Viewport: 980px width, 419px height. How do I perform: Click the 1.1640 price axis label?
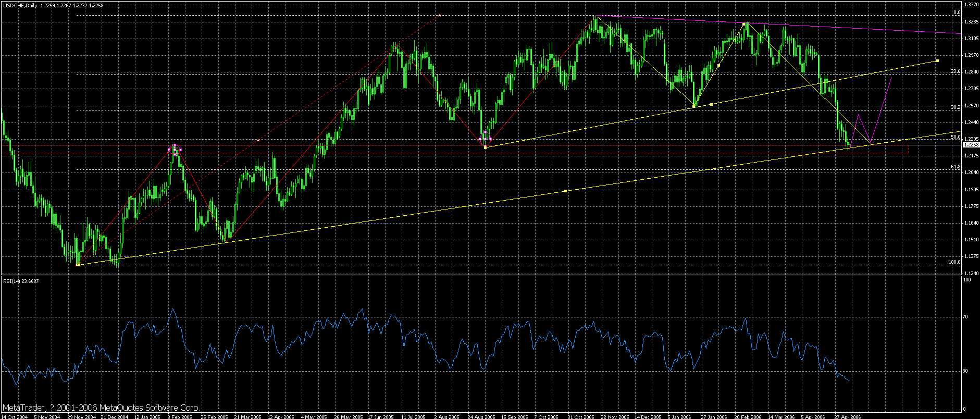click(971, 223)
